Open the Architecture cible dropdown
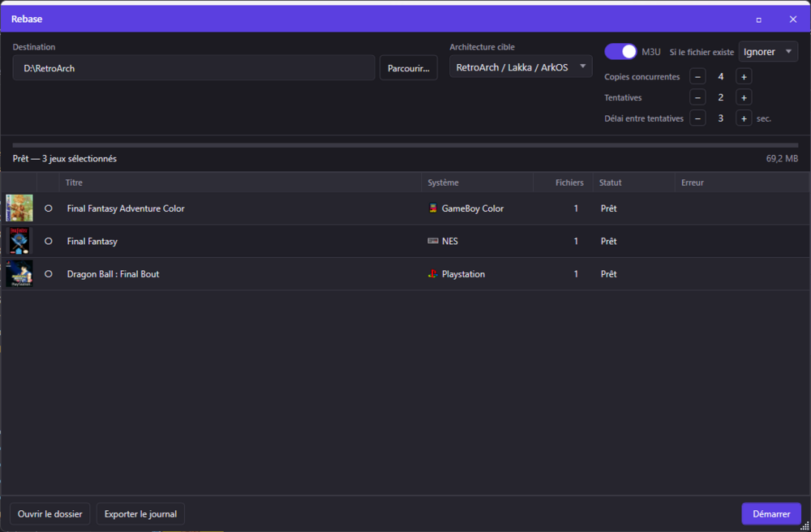The image size is (811, 532). coord(521,67)
